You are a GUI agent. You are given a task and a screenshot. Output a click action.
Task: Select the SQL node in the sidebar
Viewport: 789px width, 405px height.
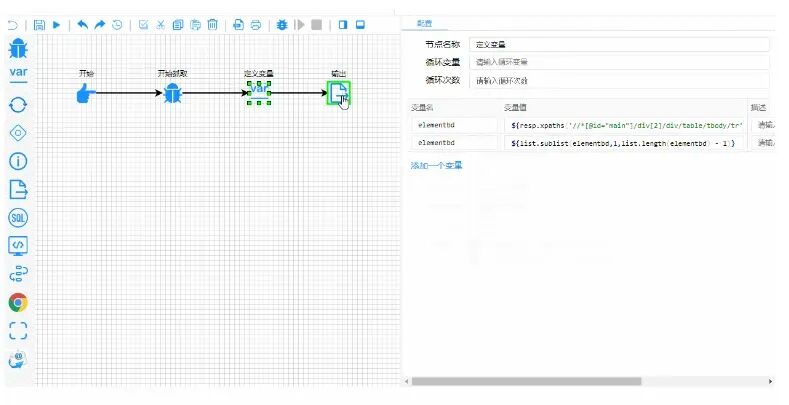18,217
